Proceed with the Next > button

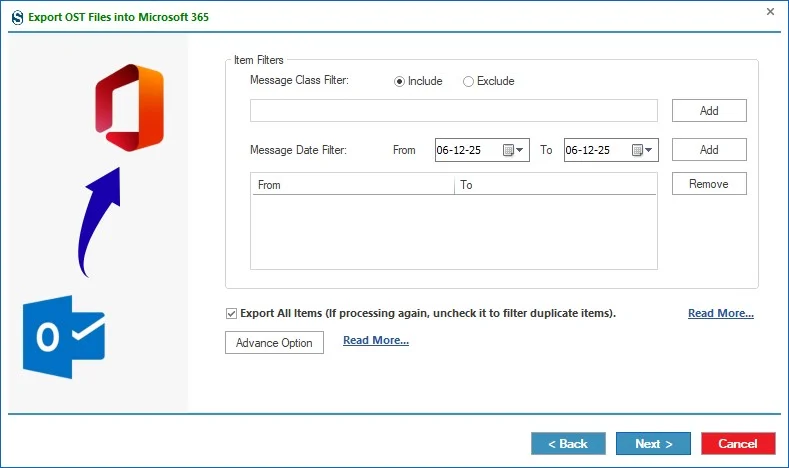click(653, 443)
